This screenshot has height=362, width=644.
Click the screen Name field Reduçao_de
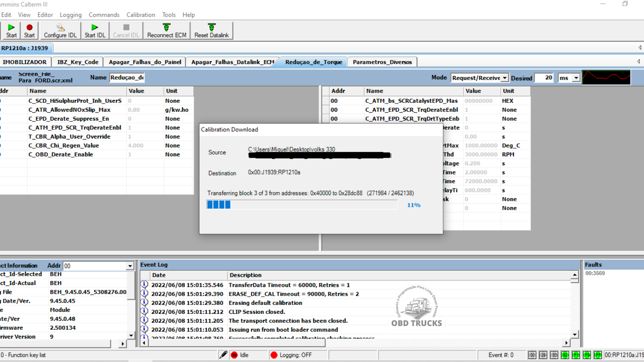point(127,77)
